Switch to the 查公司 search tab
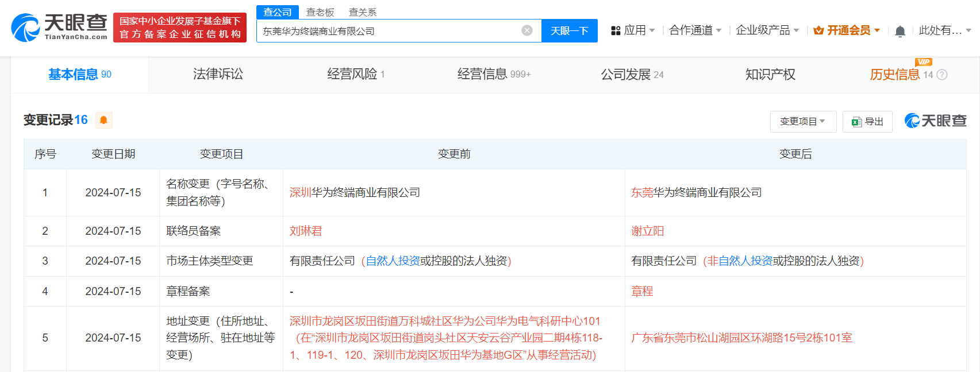Image resolution: width=980 pixels, height=372 pixels. (x=278, y=12)
